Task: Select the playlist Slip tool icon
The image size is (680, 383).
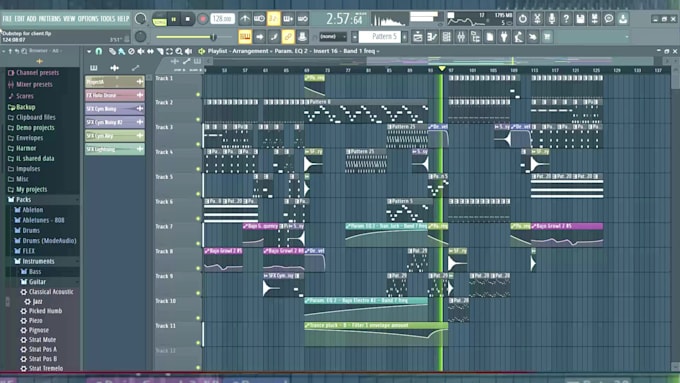Action: tap(150, 51)
